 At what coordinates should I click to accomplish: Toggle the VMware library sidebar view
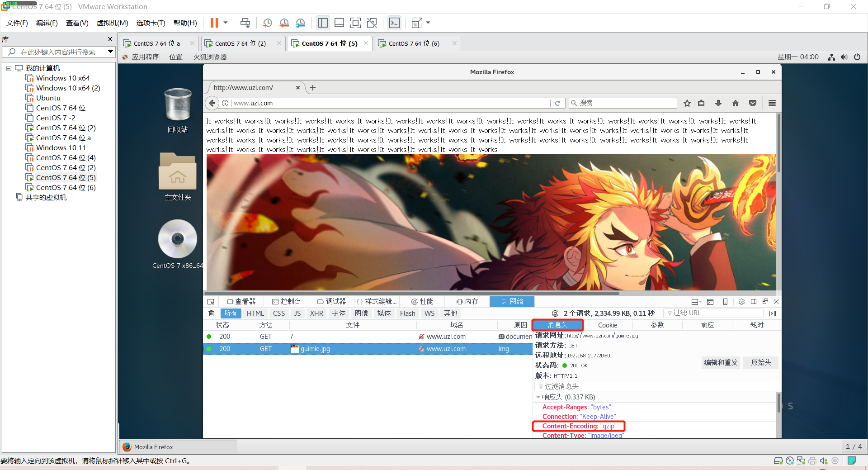pyautogui.click(x=323, y=23)
